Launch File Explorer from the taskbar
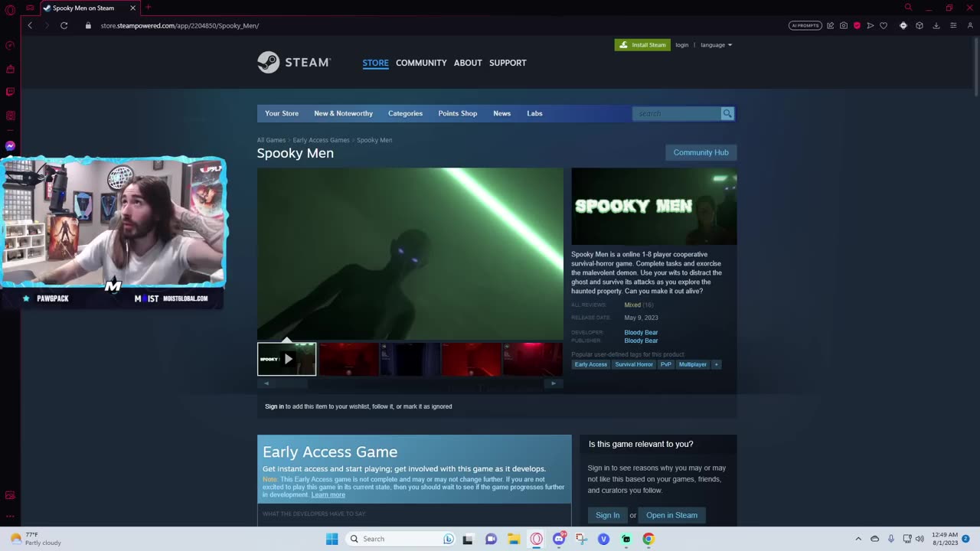This screenshot has width=980, height=551. 514,539
